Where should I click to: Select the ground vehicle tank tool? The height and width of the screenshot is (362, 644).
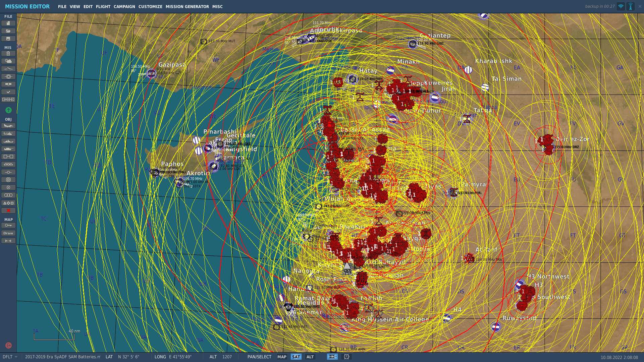pos(8,149)
